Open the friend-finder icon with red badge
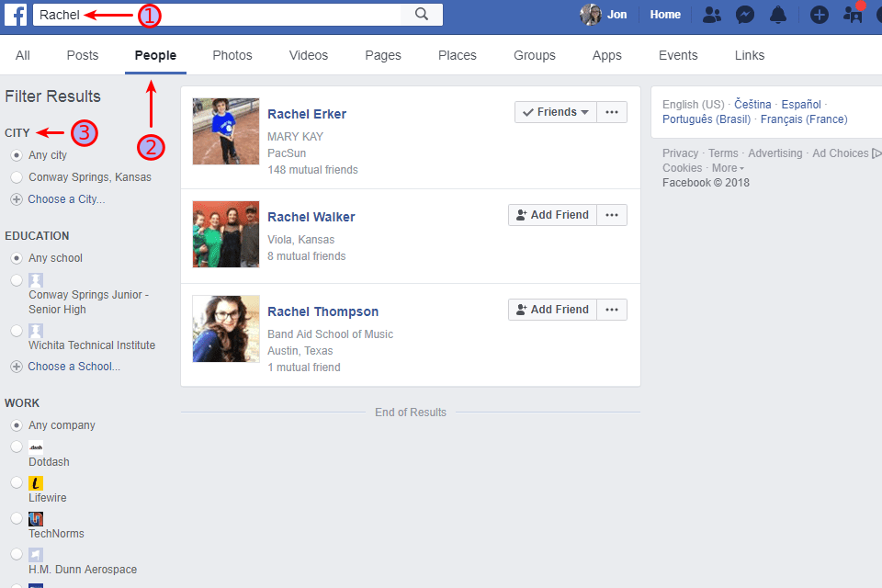Image resolution: width=882 pixels, height=588 pixels. pyautogui.click(x=853, y=14)
